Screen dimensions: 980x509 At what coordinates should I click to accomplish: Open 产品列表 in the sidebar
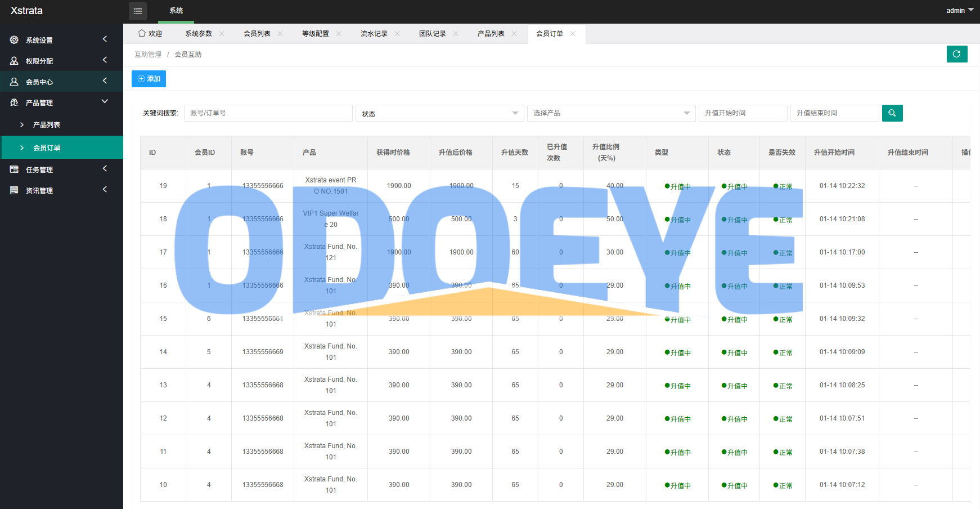(x=47, y=125)
